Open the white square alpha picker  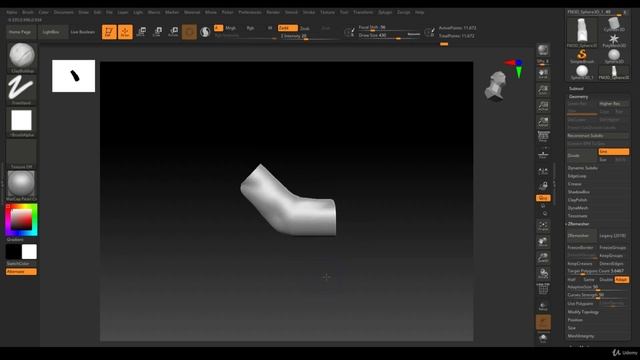tap(22, 121)
